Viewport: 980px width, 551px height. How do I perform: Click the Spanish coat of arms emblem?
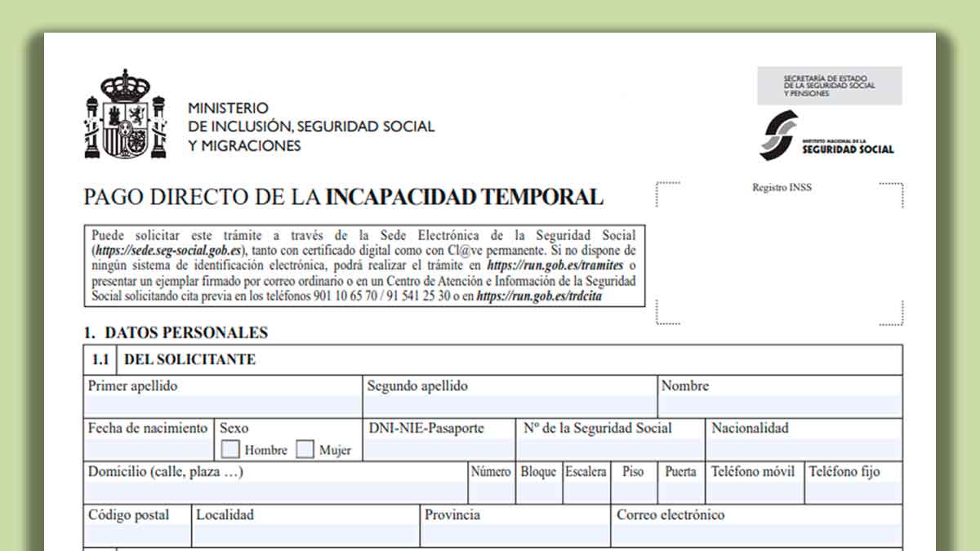[x=125, y=114]
